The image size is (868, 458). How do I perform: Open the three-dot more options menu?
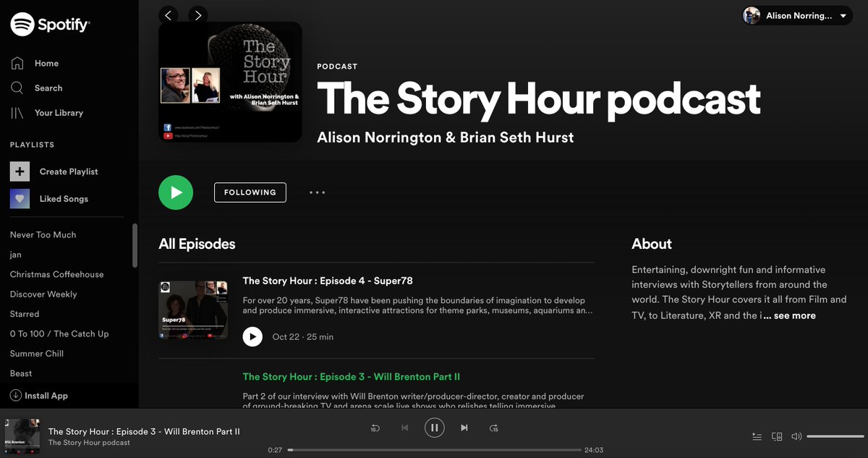pos(317,192)
